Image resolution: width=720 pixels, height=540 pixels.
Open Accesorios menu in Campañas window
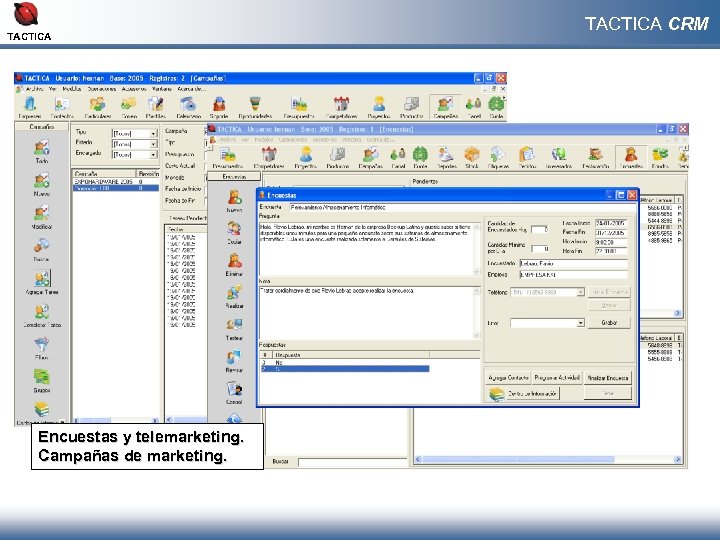pos(134,89)
